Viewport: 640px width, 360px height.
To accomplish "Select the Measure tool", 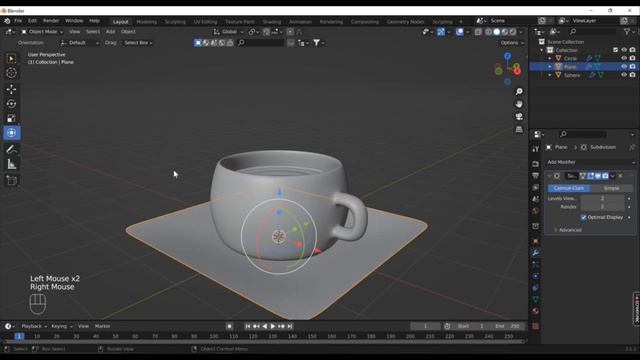I will (x=11, y=164).
